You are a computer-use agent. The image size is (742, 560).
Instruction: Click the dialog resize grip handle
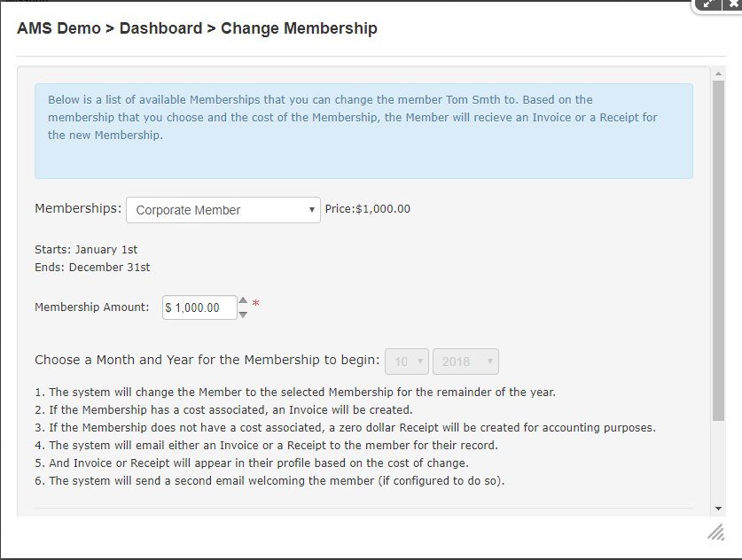click(716, 532)
